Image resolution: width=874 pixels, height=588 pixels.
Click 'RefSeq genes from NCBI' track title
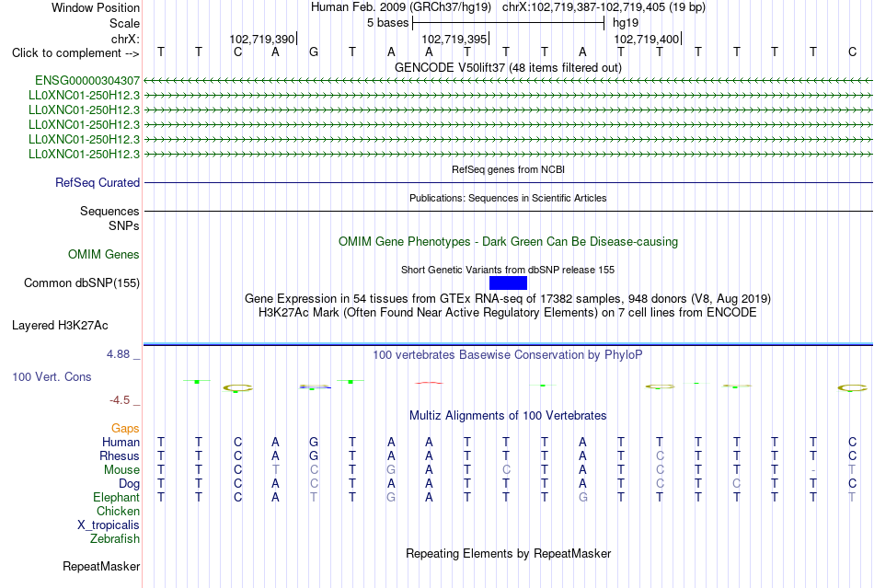point(508,169)
